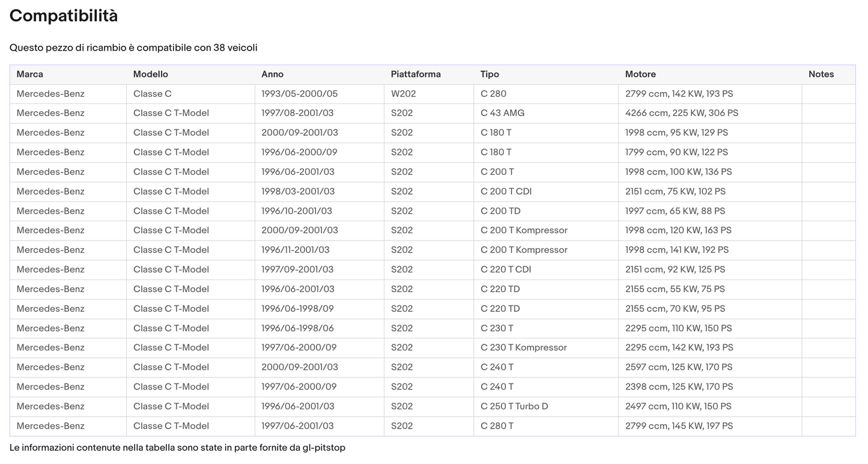Screen dimensions: 868x464
Task: Click the Compatibilità section heading
Action: [x=64, y=16]
